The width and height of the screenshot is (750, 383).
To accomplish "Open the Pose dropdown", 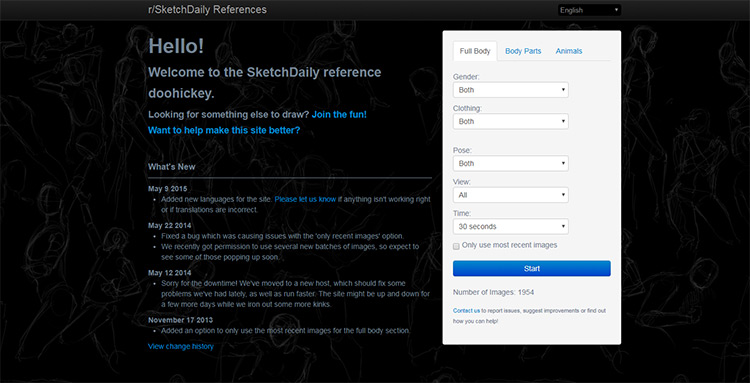I will point(510,164).
